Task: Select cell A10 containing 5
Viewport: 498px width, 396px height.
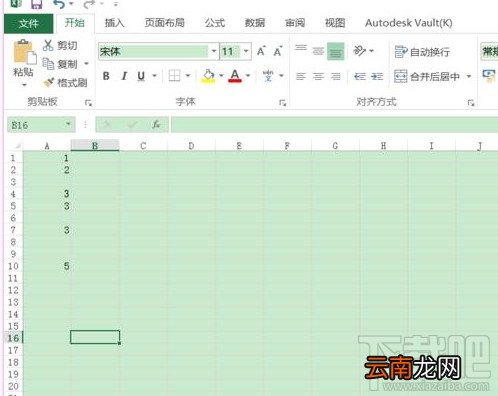Action: tap(47, 266)
